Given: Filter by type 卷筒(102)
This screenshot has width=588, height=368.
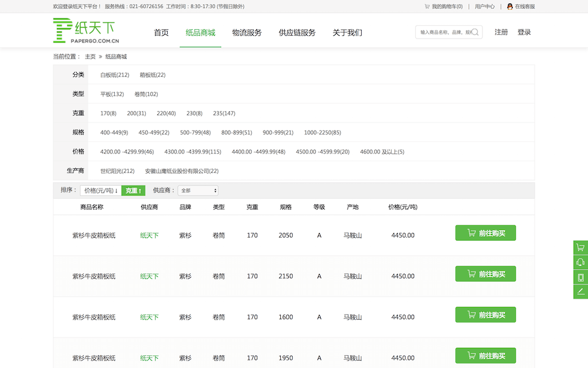Looking at the screenshot, I should click(x=146, y=94).
